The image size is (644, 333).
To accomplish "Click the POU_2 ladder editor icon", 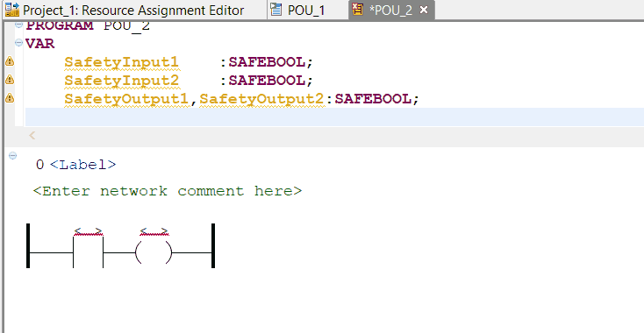I will coord(358,10).
